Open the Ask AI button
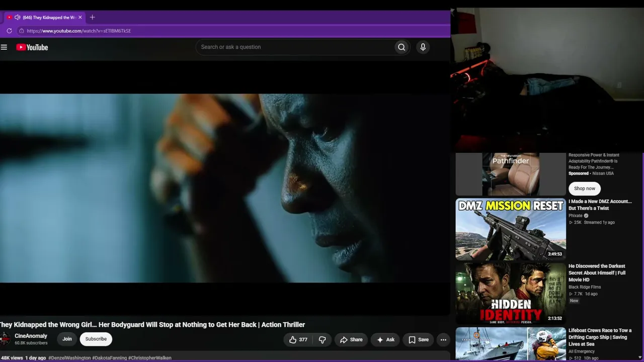The width and height of the screenshot is (644, 362). point(386,340)
